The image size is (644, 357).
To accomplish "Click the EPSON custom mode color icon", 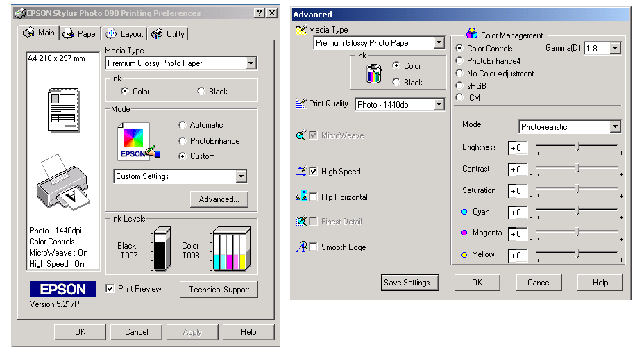I will coord(138,142).
